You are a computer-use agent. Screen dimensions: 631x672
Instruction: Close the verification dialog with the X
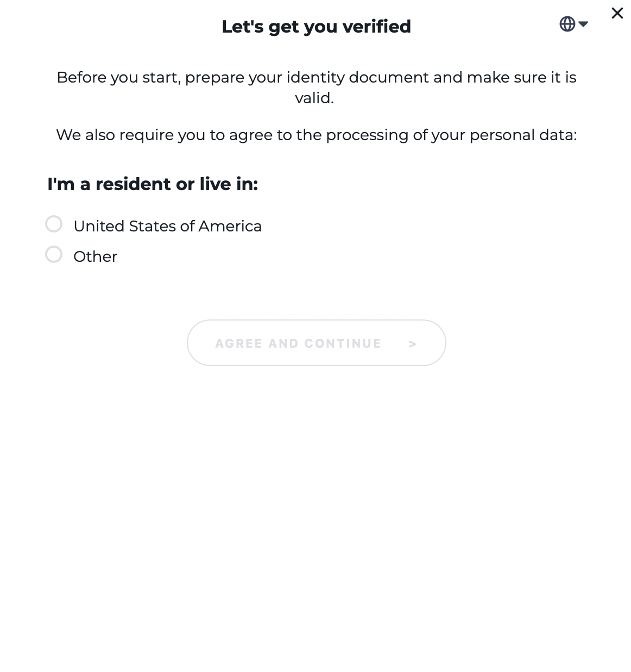click(x=617, y=13)
